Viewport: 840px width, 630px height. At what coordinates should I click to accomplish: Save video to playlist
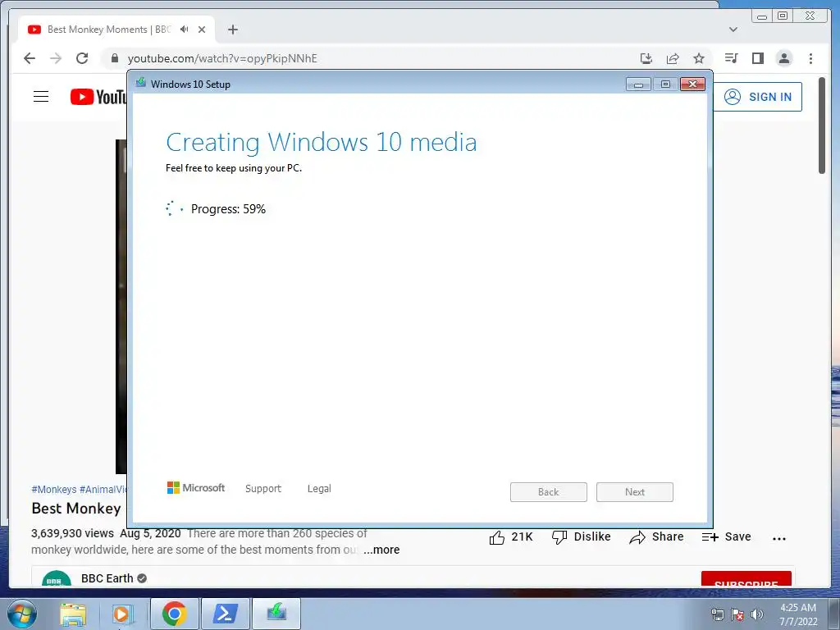[727, 536]
